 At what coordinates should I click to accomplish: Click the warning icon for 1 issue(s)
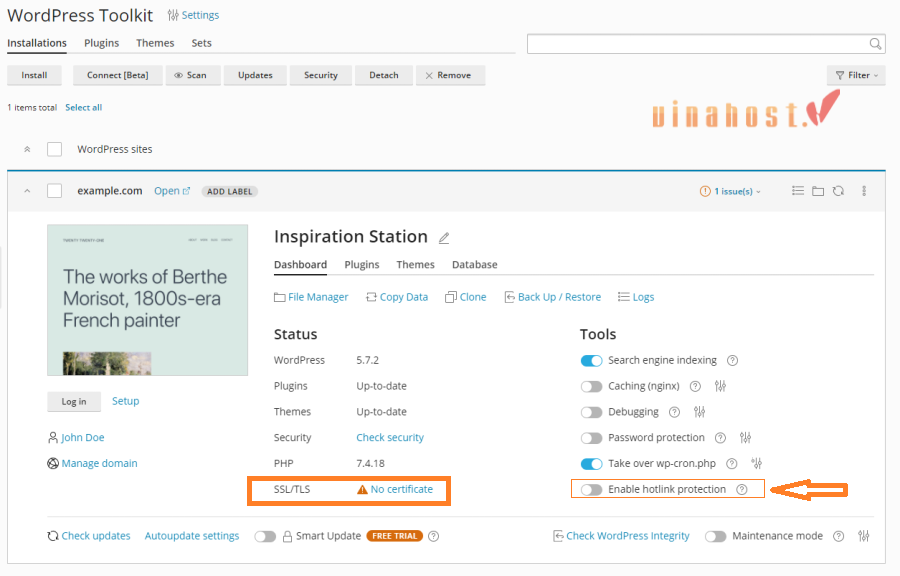coord(705,191)
